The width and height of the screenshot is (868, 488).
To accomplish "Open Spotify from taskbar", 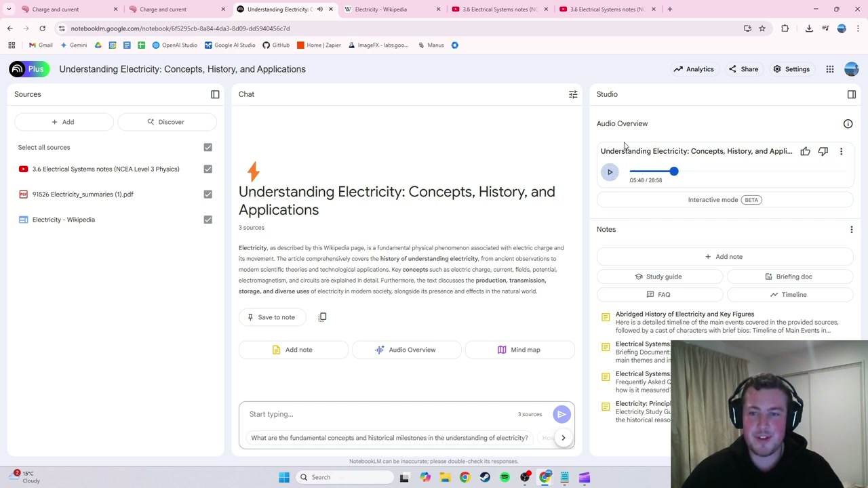I will pyautogui.click(x=505, y=477).
